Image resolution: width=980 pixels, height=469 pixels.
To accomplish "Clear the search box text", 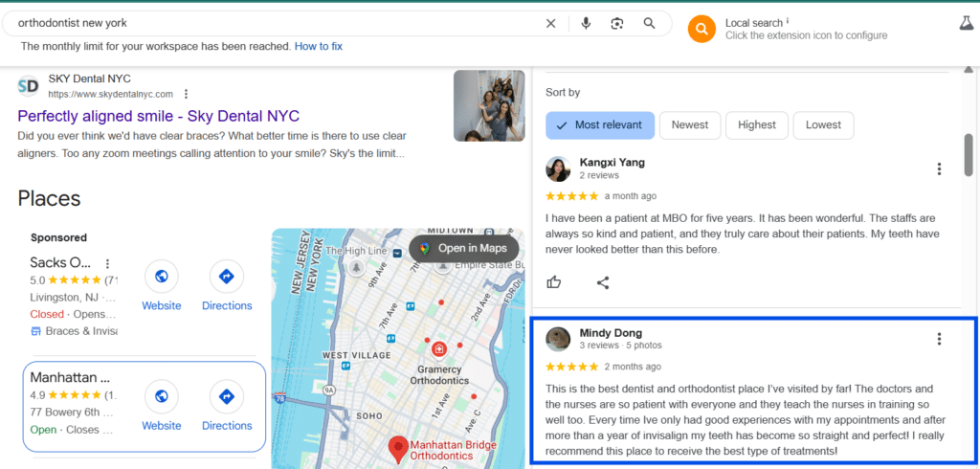I will (x=550, y=23).
